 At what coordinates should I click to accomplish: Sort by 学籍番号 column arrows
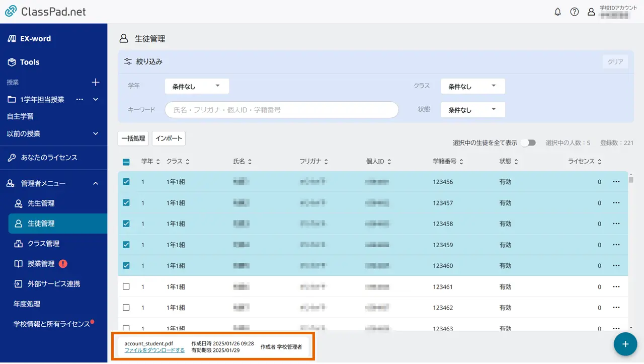461,162
